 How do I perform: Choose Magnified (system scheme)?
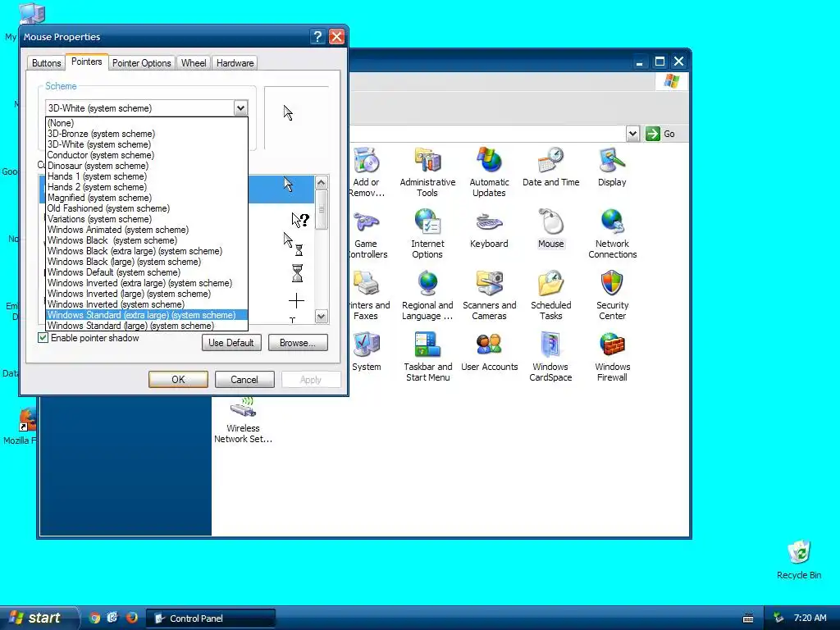[146, 198]
